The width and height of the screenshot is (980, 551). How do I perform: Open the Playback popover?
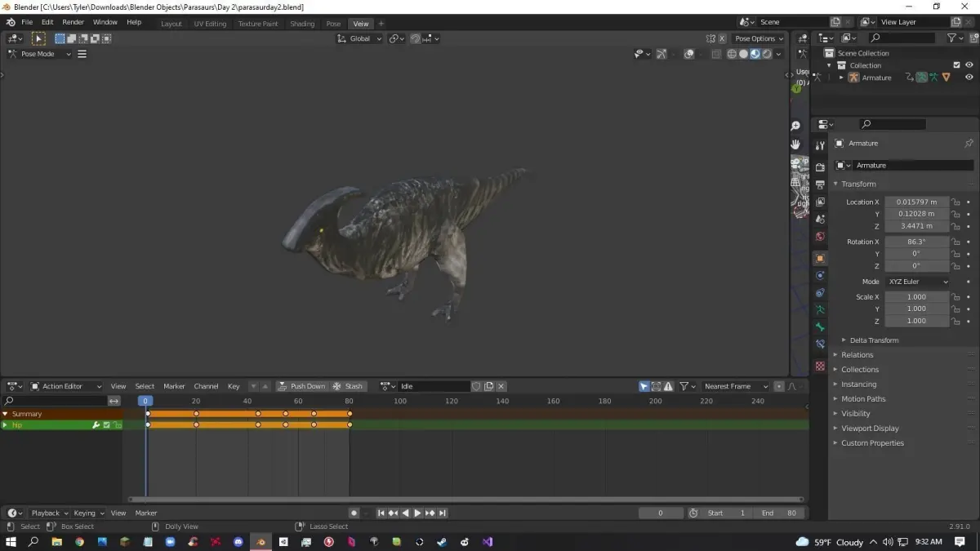point(49,513)
